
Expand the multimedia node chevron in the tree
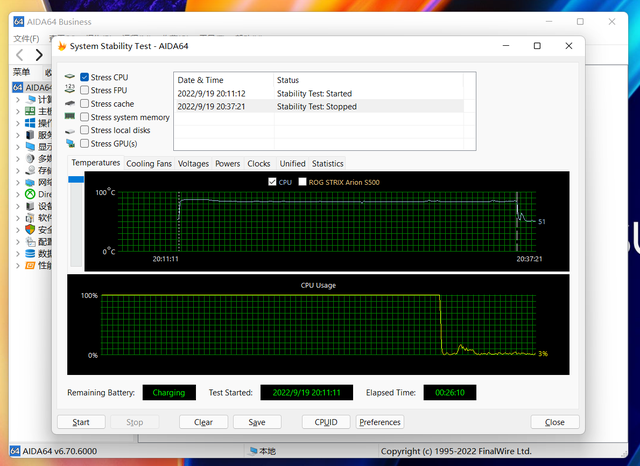pos(18,159)
